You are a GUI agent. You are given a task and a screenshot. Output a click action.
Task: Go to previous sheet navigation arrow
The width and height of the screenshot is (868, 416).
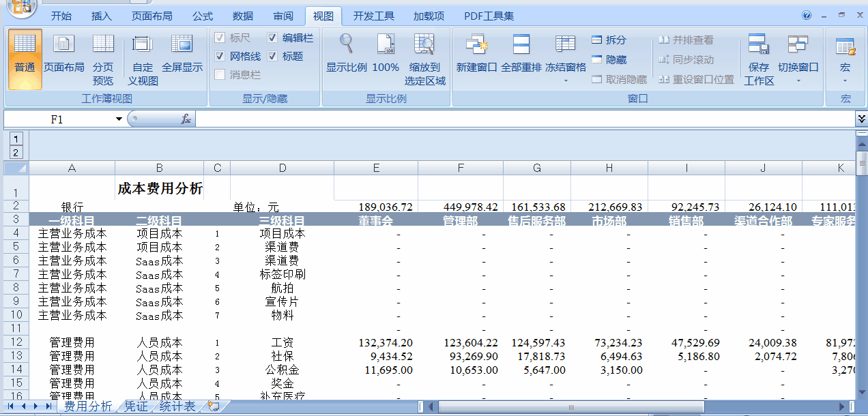pyautogui.click(x=24, y=406)
